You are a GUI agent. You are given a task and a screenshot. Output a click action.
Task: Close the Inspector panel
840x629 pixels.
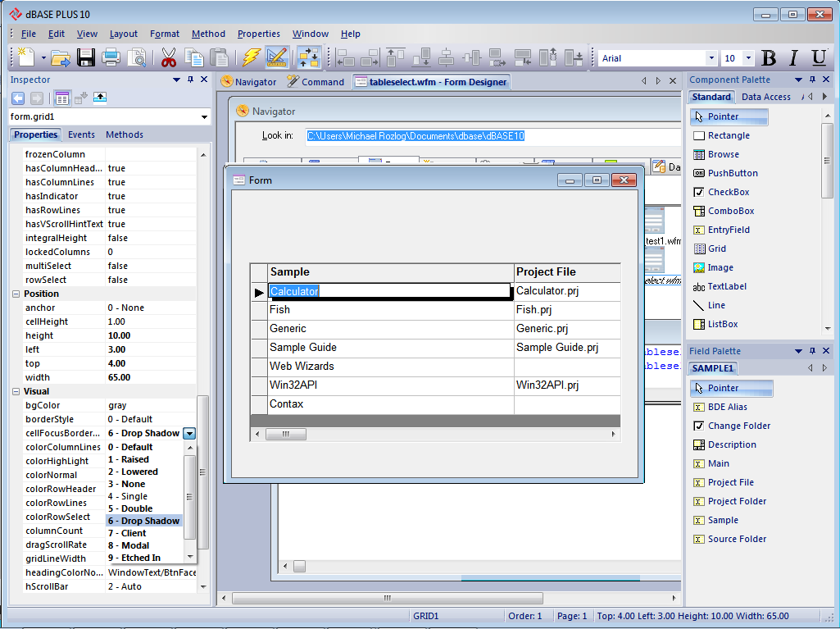(x=203, y=80)
